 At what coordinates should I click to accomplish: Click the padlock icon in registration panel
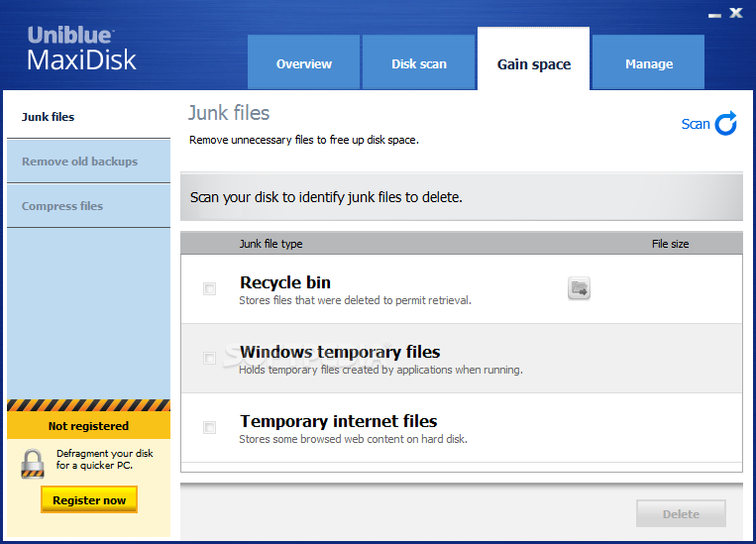pyautogui.click(x=33, y=464)
